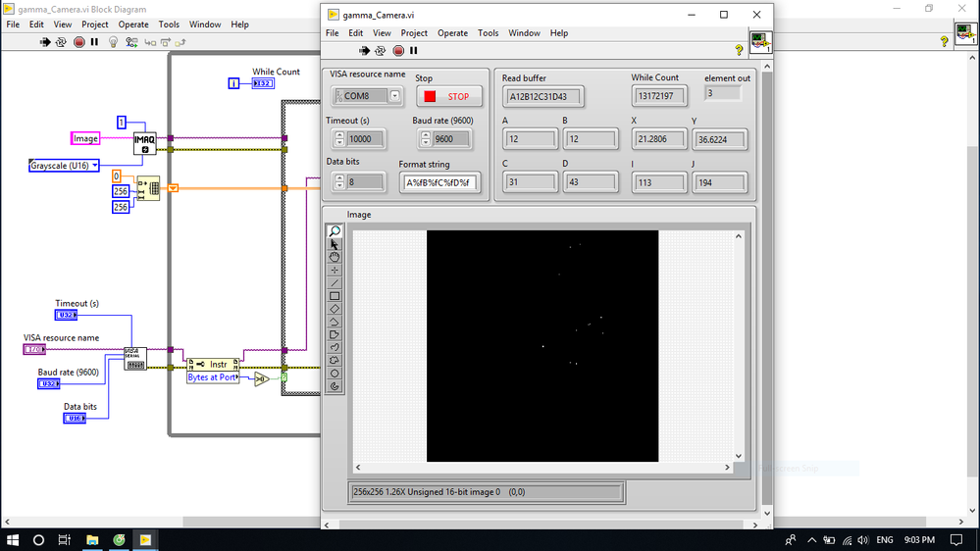Viewport: 980px width, 551px height.
Task: Open VISA resource name COM8 dropdown
Action: [395, 95]
